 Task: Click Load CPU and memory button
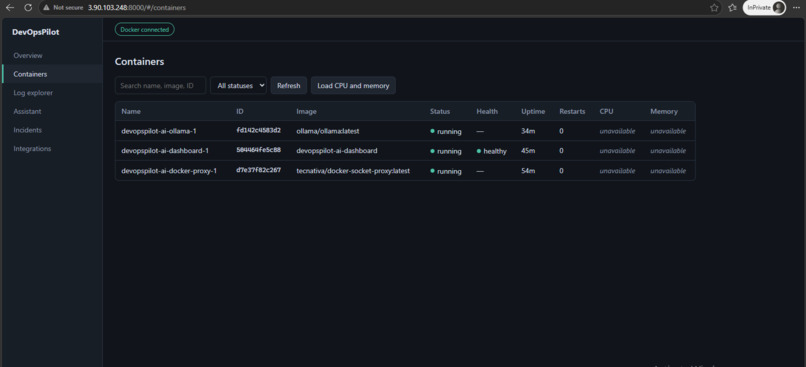click(353, 85)
